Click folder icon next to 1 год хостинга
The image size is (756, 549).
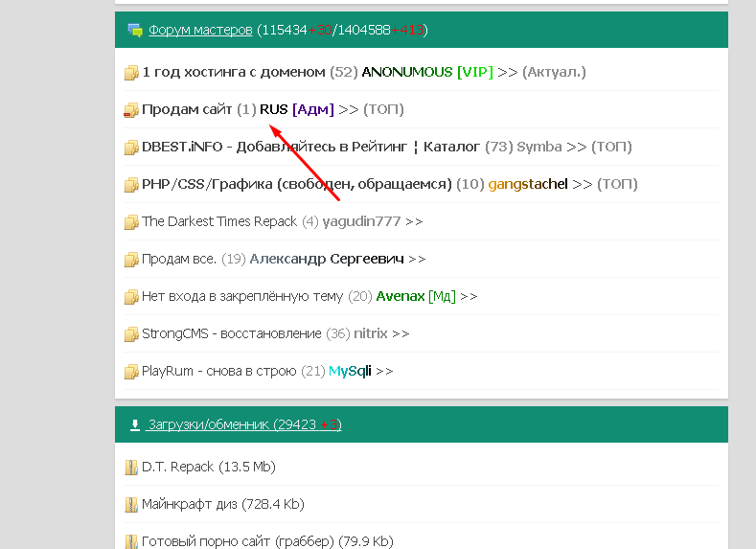pyautogui.click(x=131, y=73)
